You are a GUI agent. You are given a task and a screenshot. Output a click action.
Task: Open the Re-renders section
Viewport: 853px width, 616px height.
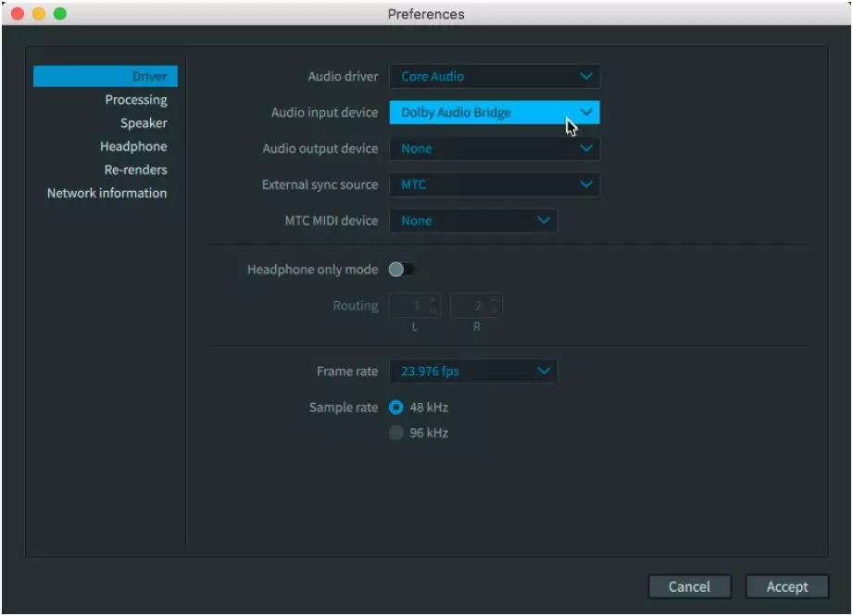[135, 170]
